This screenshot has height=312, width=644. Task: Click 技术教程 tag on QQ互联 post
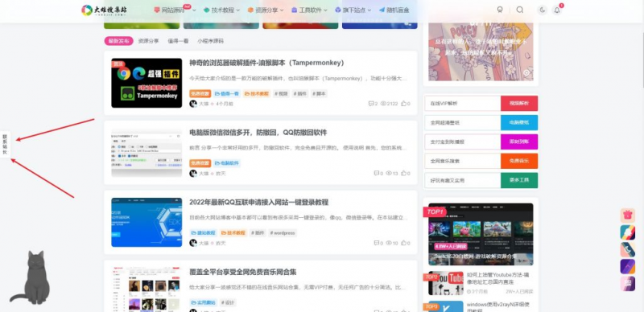(x=234, y=232)
